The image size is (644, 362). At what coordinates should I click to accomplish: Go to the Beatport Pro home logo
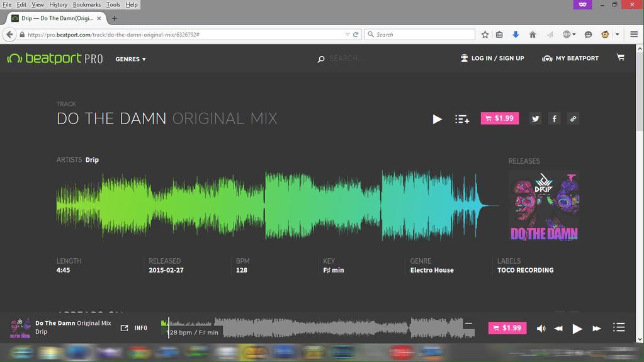click(x=55, y=59)
